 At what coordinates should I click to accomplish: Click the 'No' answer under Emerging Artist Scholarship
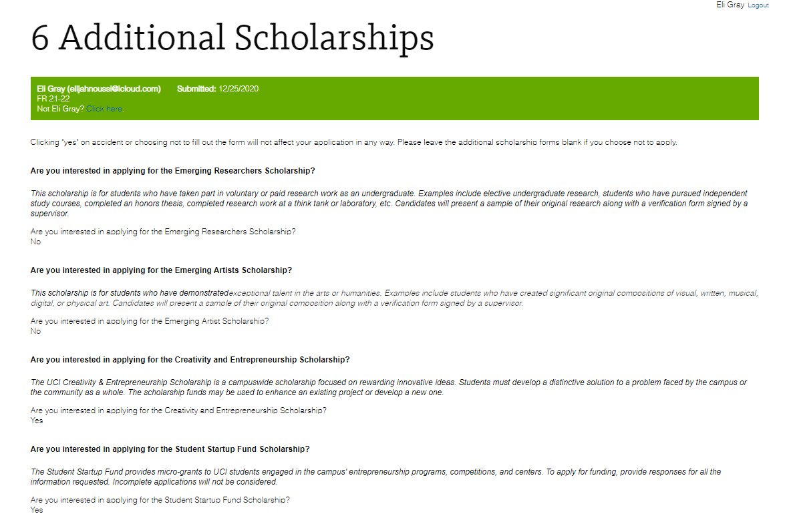35,332
